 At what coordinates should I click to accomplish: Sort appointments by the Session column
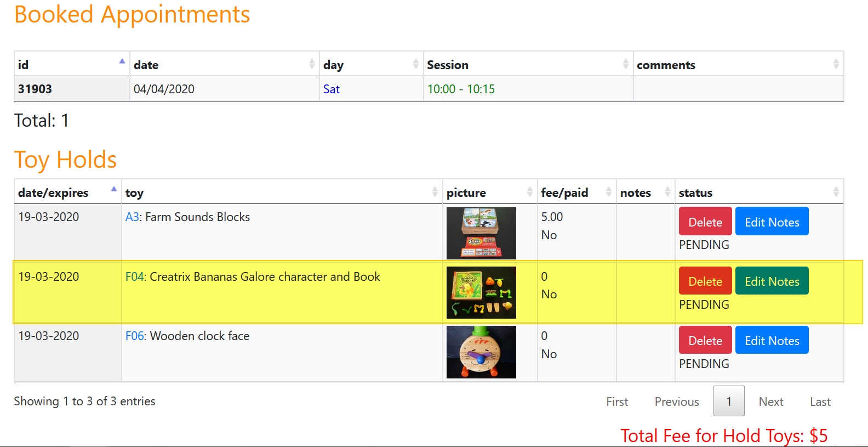[528, 65]
